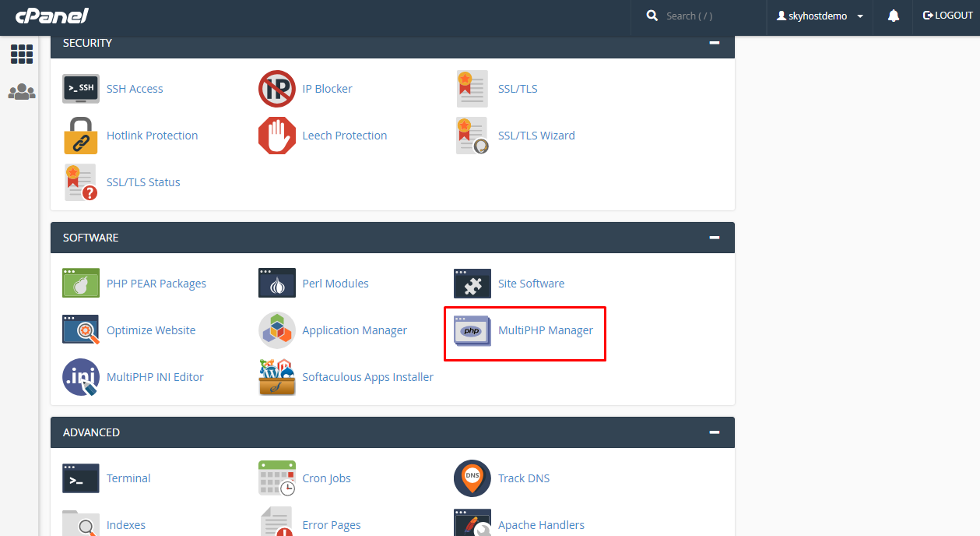Click the MultiPHP INI Editor icon

[x=81, y=377]
